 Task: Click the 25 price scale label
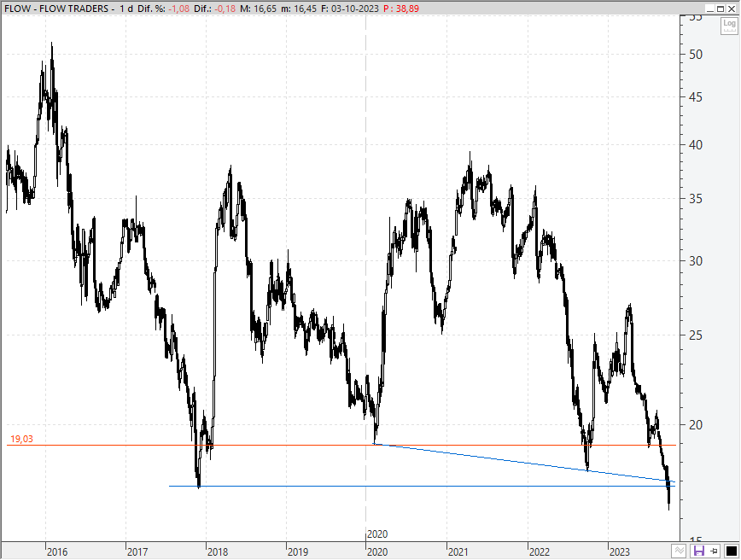coord(696,335)
